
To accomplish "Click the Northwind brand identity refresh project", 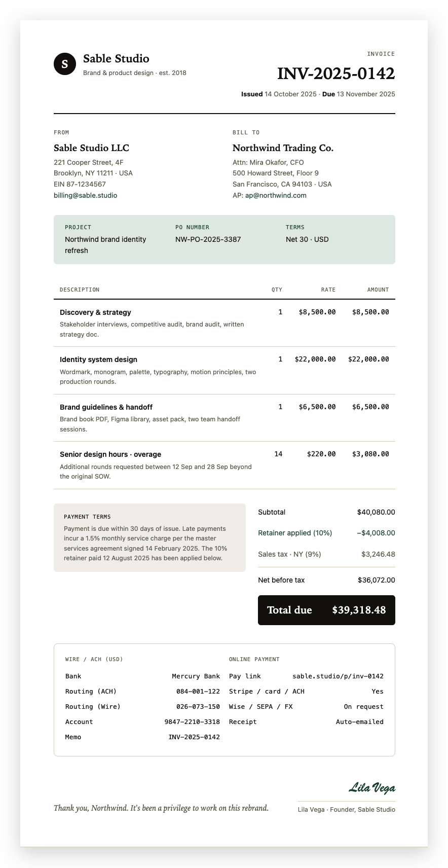I will [x=105, y=245].
